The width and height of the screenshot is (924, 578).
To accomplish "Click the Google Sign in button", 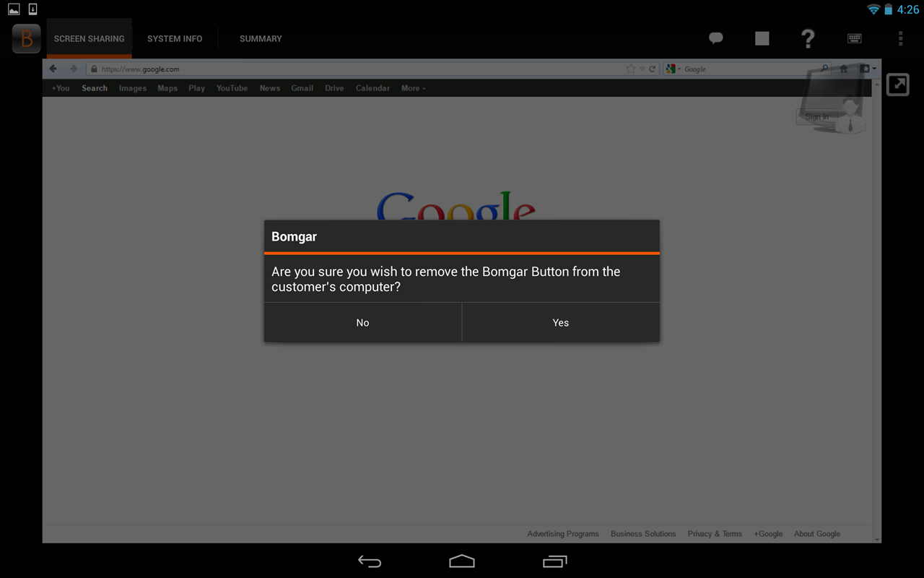I will 817,116.
